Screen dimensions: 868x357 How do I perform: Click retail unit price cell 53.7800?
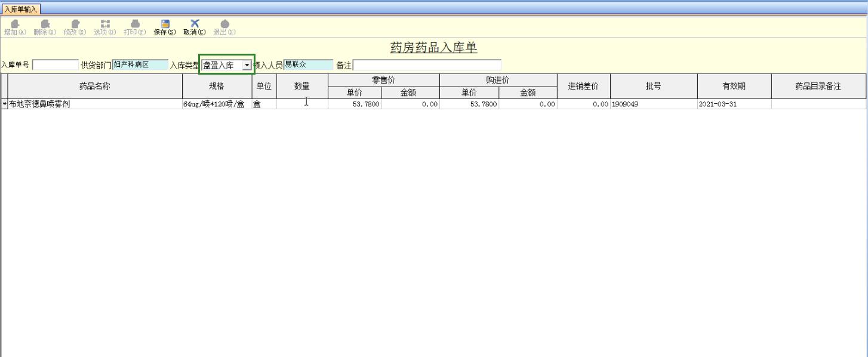(355, 104)
